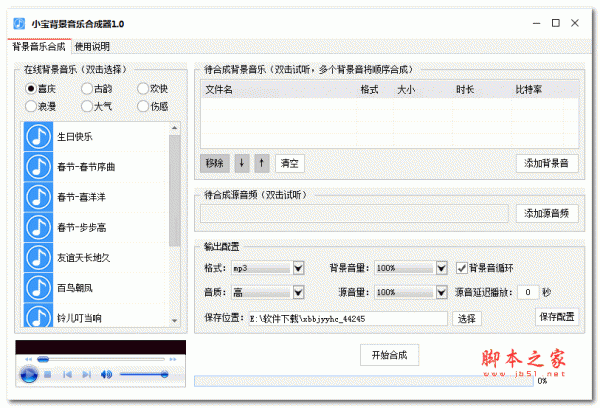Play the audio in the media player
Screen dimensions: 600x408
coord(29,374)
